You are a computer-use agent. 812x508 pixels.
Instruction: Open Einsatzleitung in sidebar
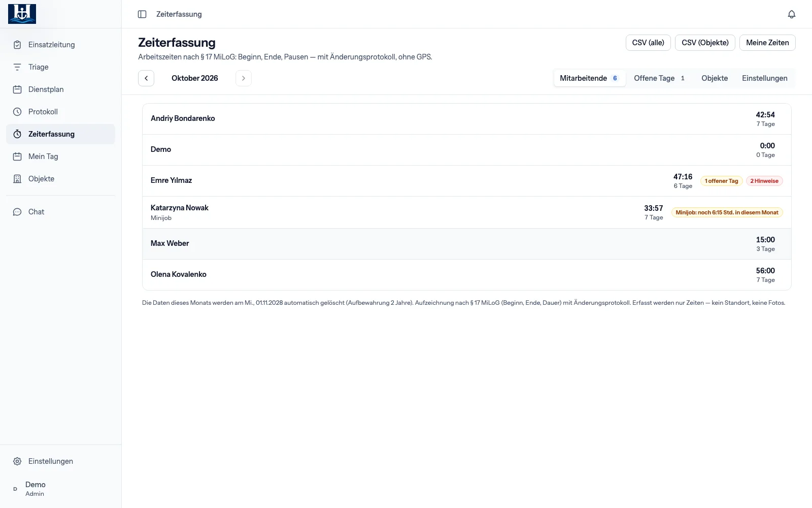coord(60,45)
